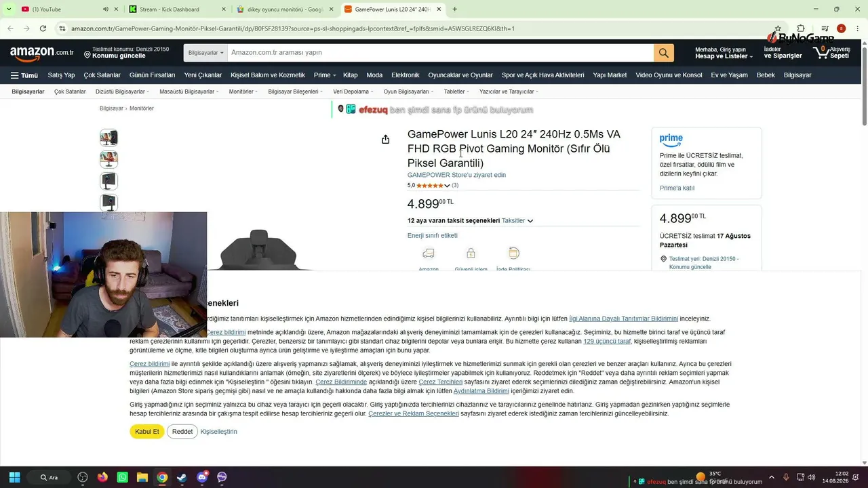Switch to the dikey oyuncu monitörü tab
This screenshot has height=488, width=868.
[x=285, y=9]
